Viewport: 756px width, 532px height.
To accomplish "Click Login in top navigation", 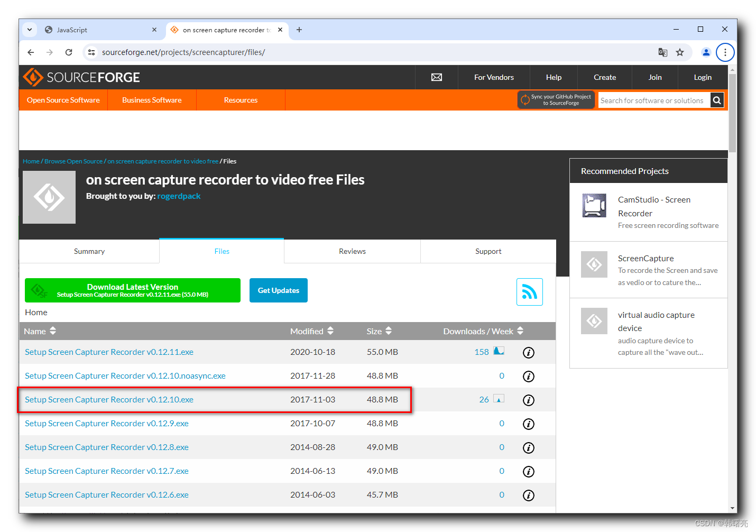I will (x=703, y=77).
